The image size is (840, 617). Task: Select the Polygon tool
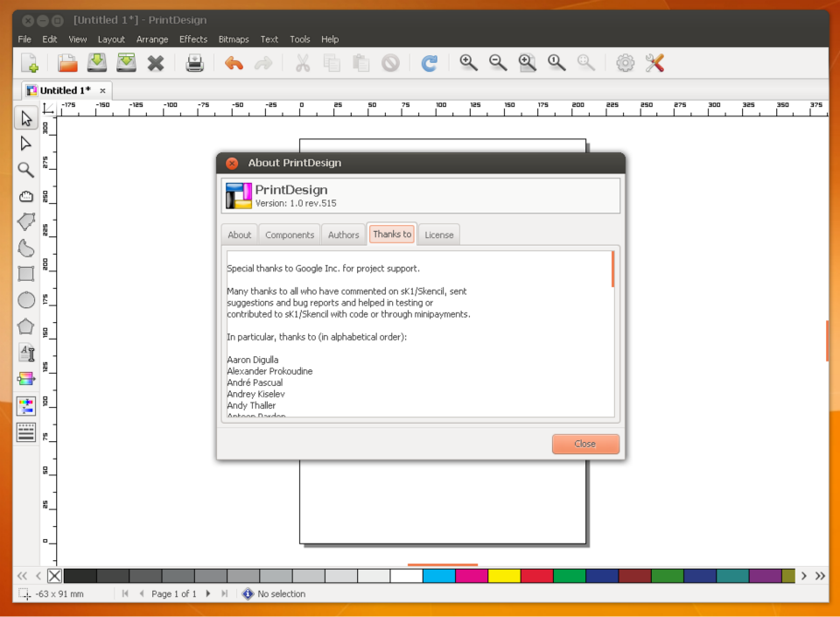25,326
